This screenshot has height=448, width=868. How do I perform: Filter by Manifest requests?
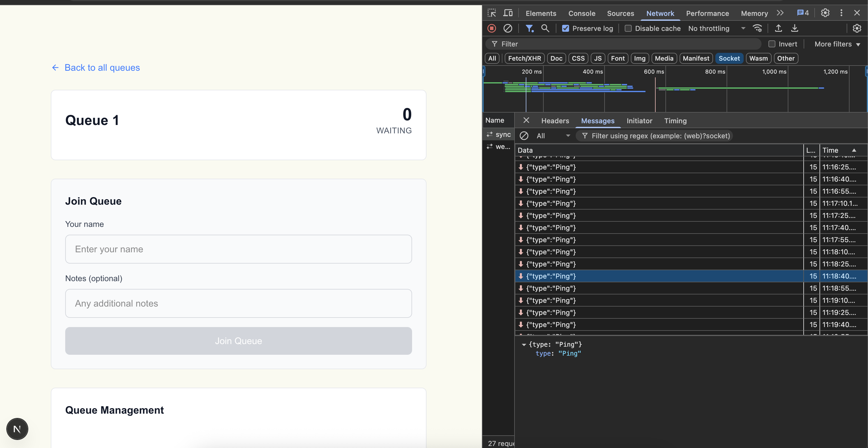[x=696, y=58]
